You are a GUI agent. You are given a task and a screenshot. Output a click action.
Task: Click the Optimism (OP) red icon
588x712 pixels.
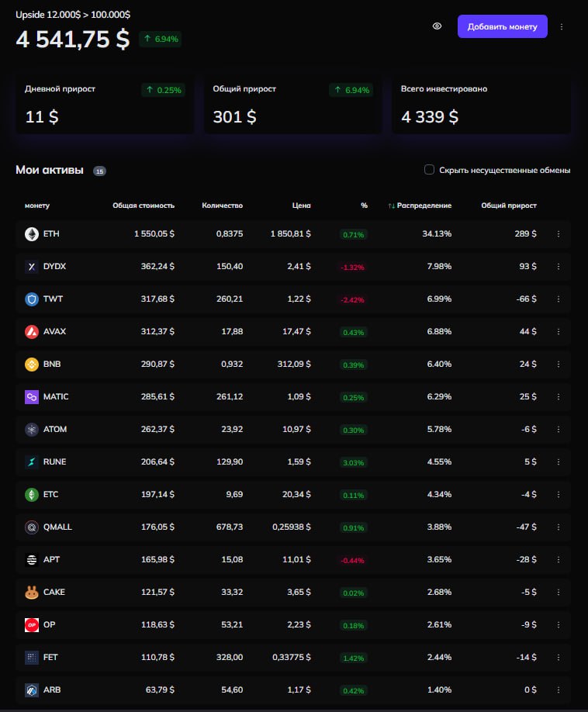(32, 624)
